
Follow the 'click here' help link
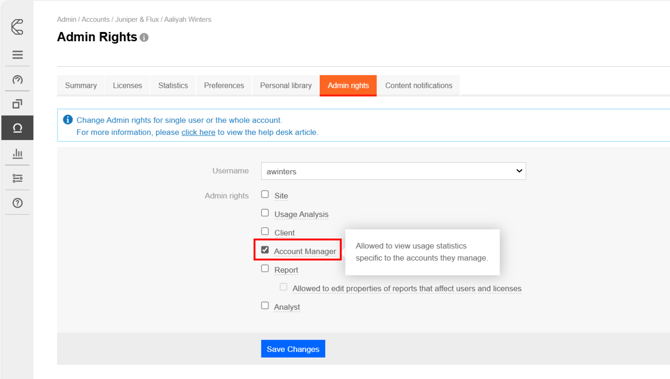198,132
